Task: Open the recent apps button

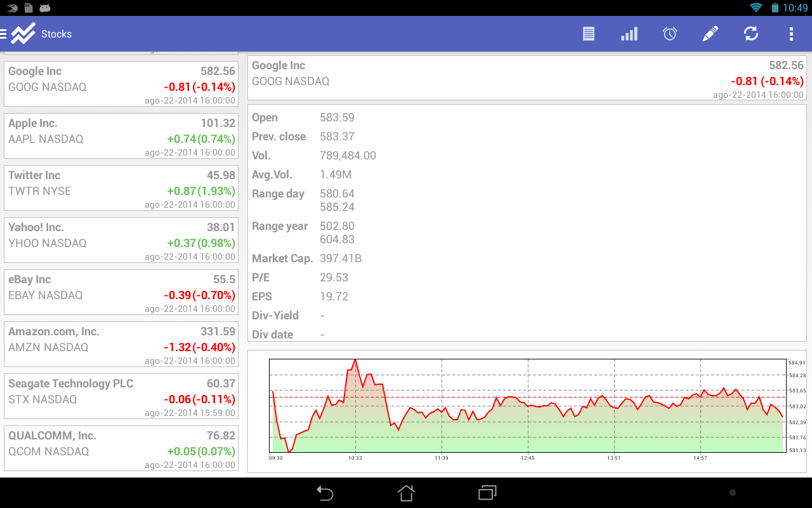Action: pos(487,493)
